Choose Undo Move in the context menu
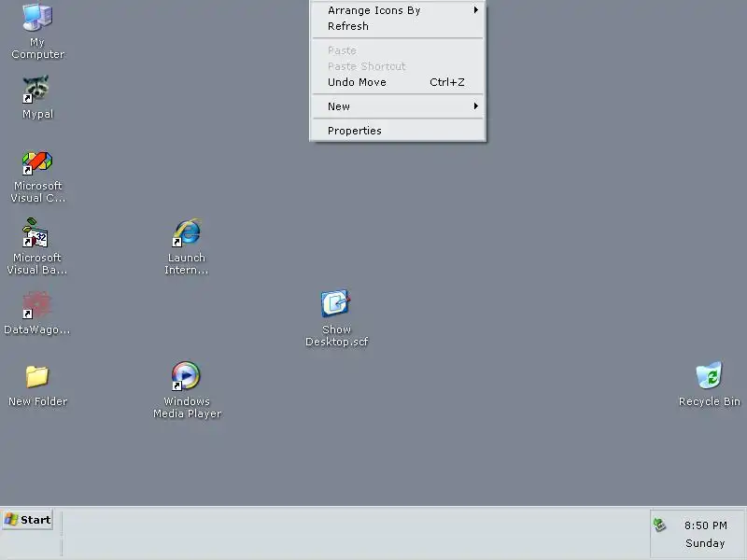747x560 pixels. tap(398, 82)
